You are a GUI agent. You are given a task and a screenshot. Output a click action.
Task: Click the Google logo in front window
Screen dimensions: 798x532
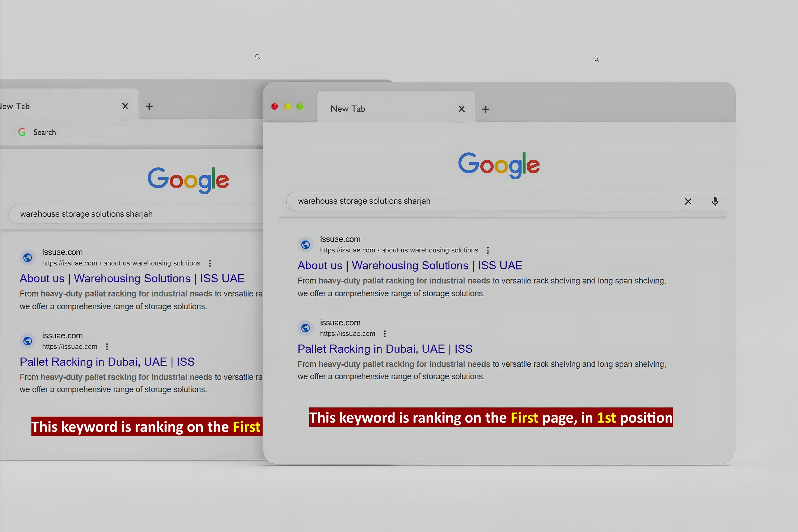(499, 165)
